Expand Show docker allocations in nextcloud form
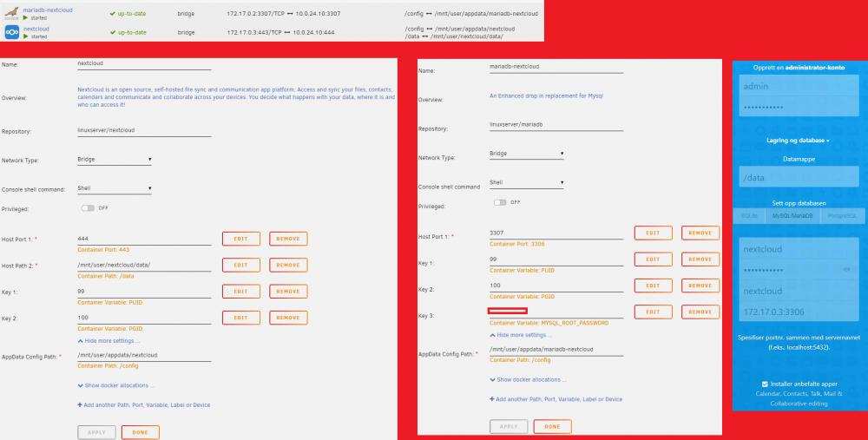The width and height of the screenshot is (868, 440). click(115, 385)
